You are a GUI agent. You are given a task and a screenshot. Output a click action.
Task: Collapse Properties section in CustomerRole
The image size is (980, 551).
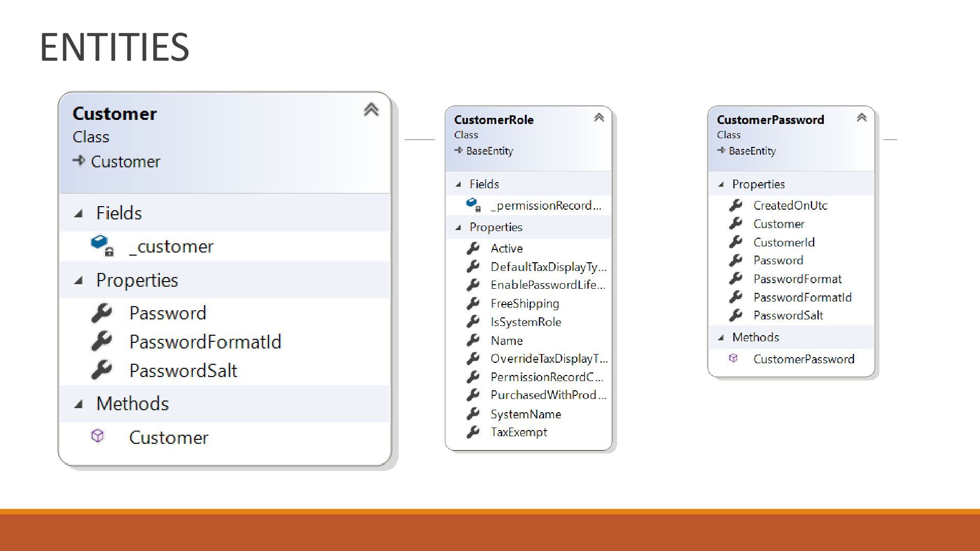click(458, 228)
